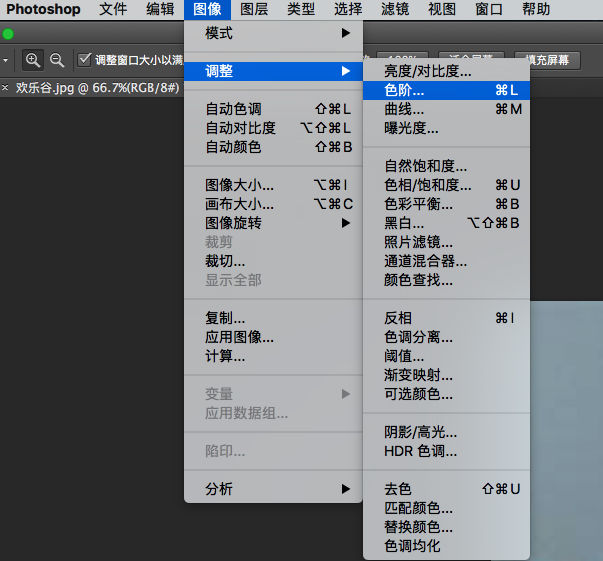Open the 图层 menu
603x561 pixels.
(x=254, y=9)
